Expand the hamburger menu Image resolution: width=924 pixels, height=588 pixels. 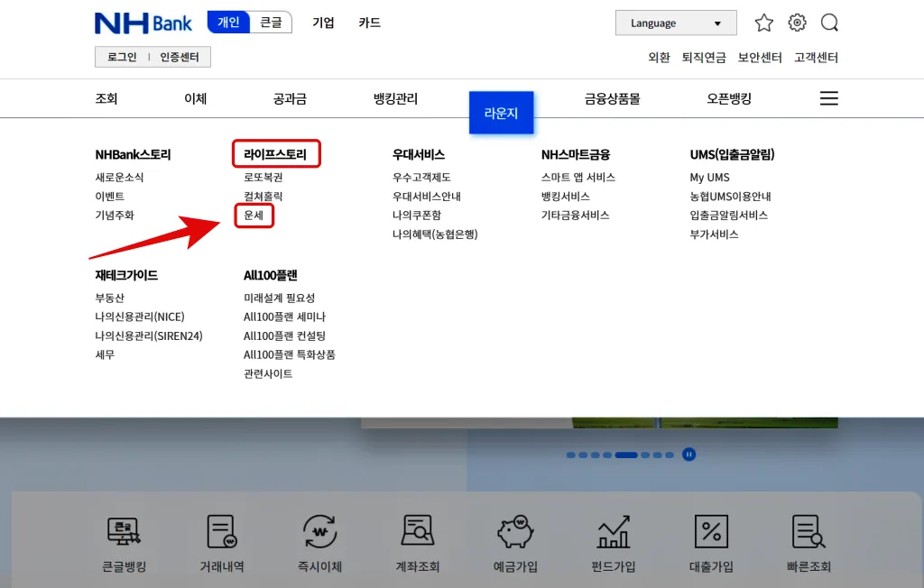point(828,98)
